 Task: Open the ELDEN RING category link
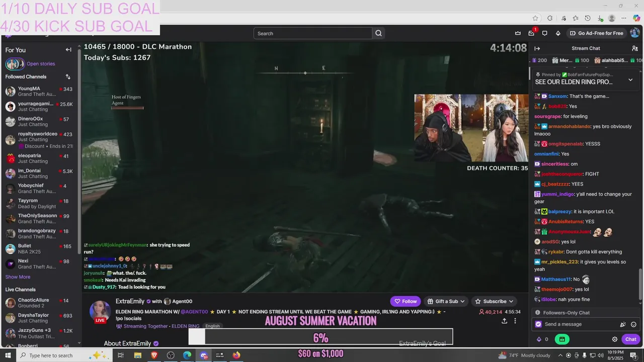tap(186, 326)
